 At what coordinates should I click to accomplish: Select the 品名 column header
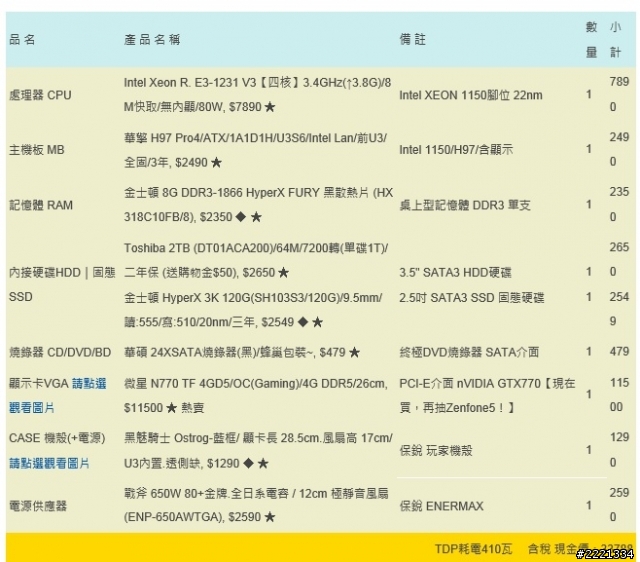click(22, 40)
